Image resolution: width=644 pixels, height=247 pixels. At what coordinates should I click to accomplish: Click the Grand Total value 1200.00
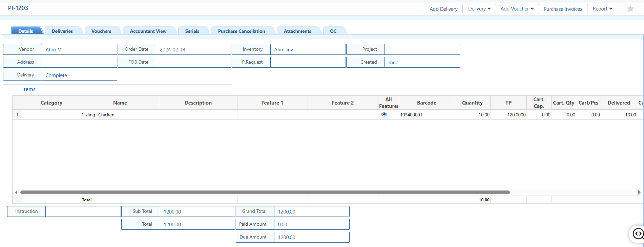(312, 211)
